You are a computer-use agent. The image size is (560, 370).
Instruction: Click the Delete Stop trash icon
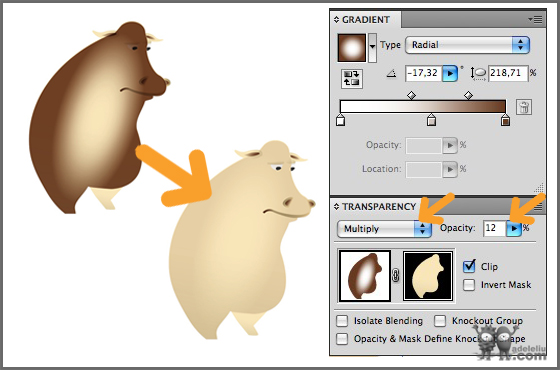(524, 107)
